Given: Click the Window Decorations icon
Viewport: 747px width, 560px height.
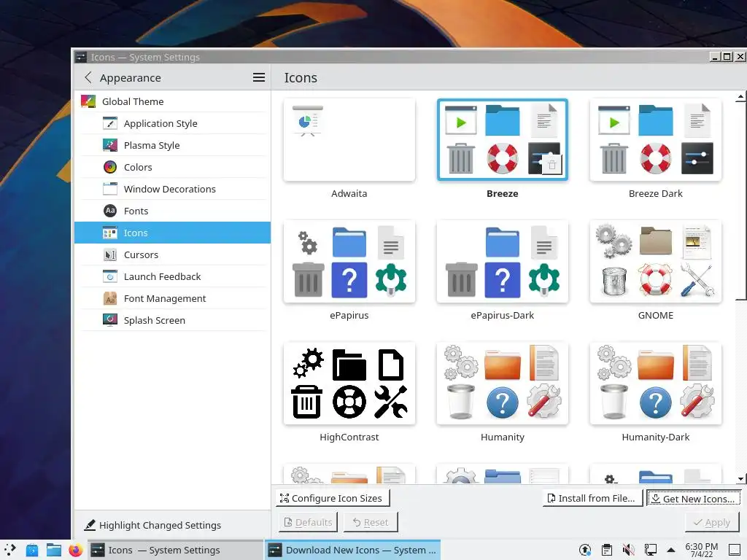Looking at the screenshot, I should [x=110, y=189].
